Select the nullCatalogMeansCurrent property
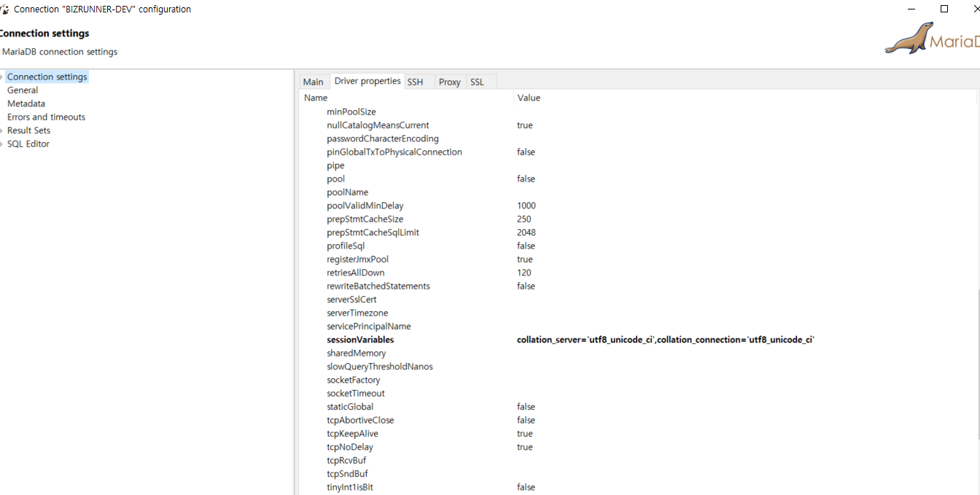980x495 pixels. (x=378, y=125)
